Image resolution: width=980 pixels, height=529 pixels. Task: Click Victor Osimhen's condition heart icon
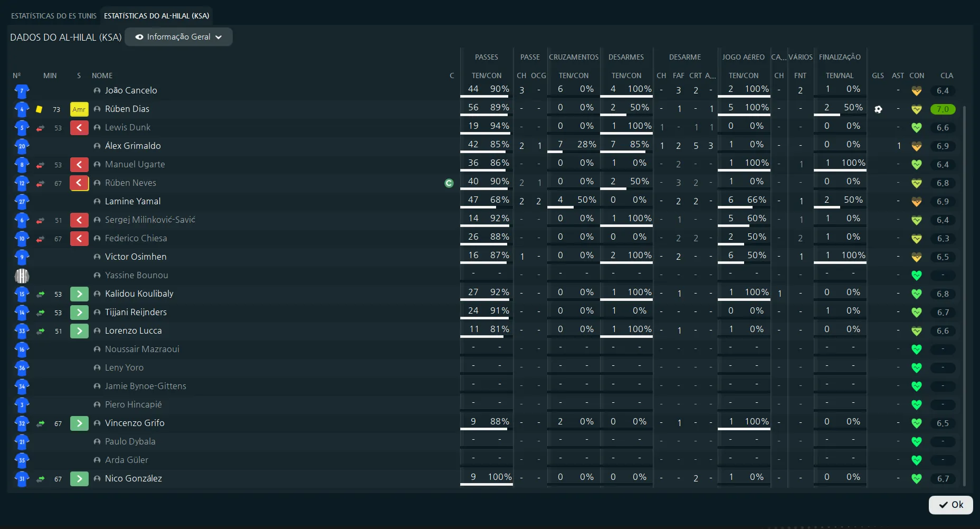point(917,257)
